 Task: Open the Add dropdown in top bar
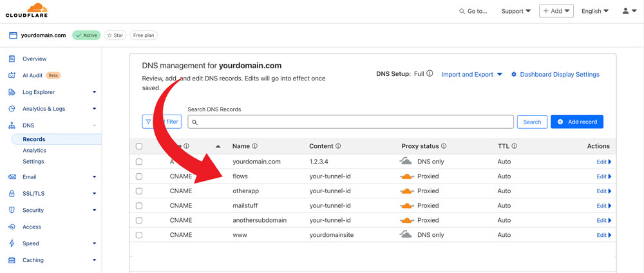click(x=556, y=11)
